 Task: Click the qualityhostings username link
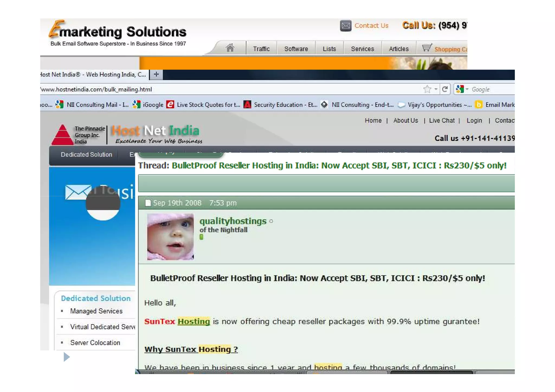(233, 221)
